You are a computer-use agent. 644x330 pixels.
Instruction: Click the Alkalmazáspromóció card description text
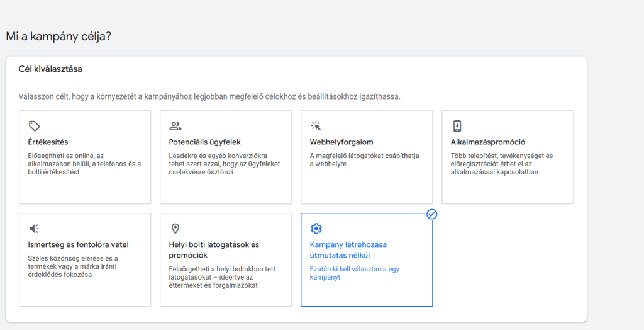(502, 164)
